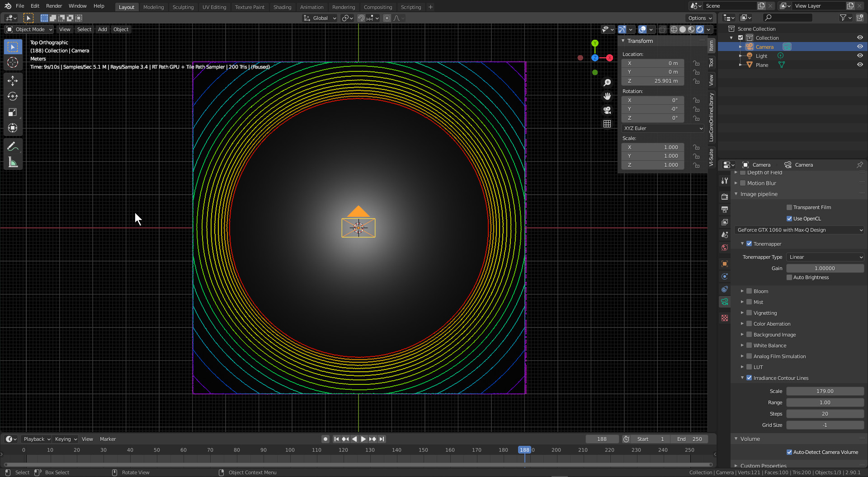
Task: Click the play animation button
Action: coord(363,439)
